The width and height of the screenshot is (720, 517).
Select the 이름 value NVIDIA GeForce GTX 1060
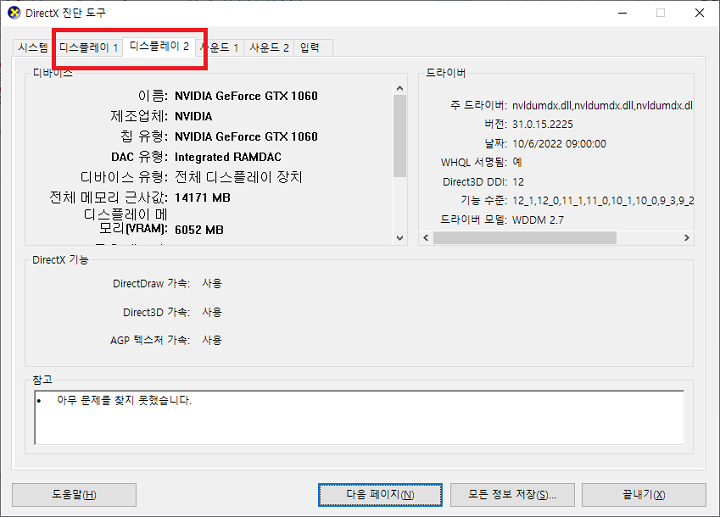pos(246,96)
